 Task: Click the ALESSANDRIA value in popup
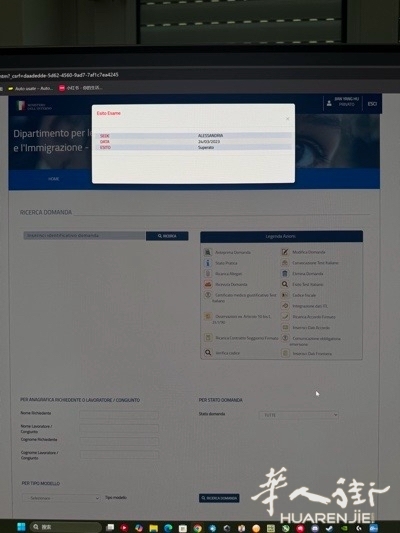pos(210,135)
